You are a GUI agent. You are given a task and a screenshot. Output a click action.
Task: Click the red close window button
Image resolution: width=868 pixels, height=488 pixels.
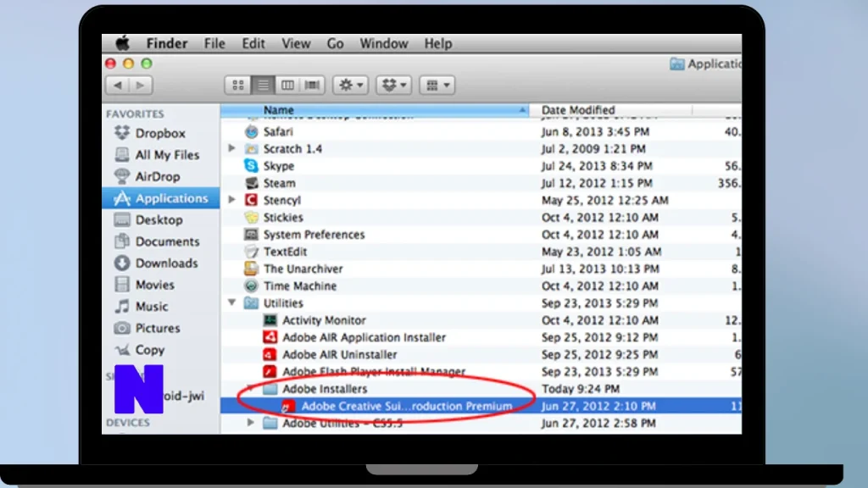coord(111,64)
